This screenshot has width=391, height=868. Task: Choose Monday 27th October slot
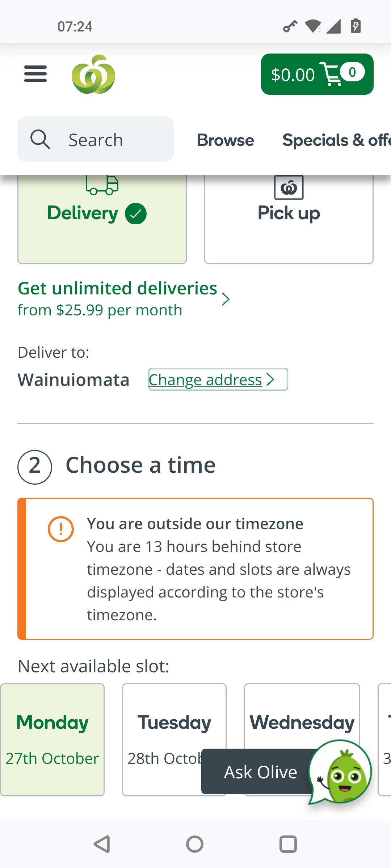[x=52, y=739]
